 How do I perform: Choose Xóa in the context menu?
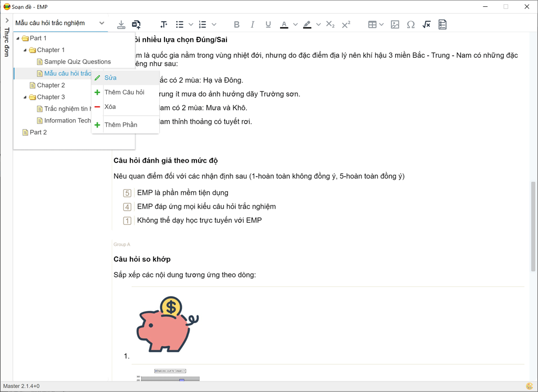(125, 107)
